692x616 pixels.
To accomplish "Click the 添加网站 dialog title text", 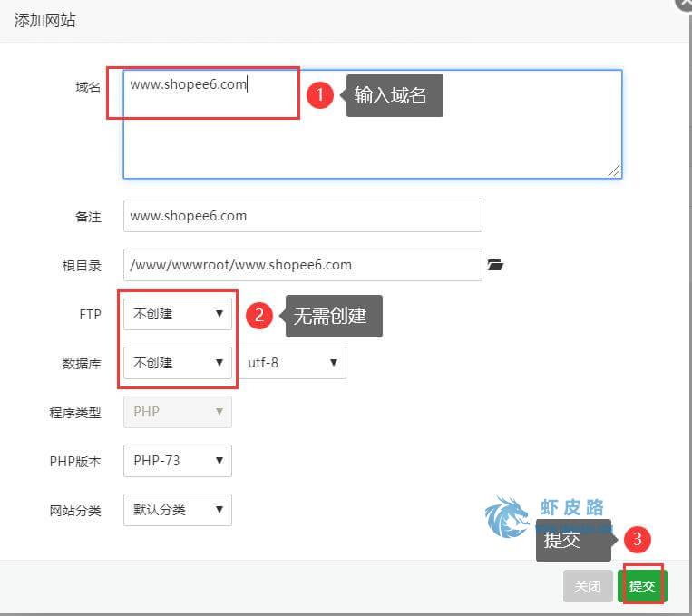I will click(44, 20).
